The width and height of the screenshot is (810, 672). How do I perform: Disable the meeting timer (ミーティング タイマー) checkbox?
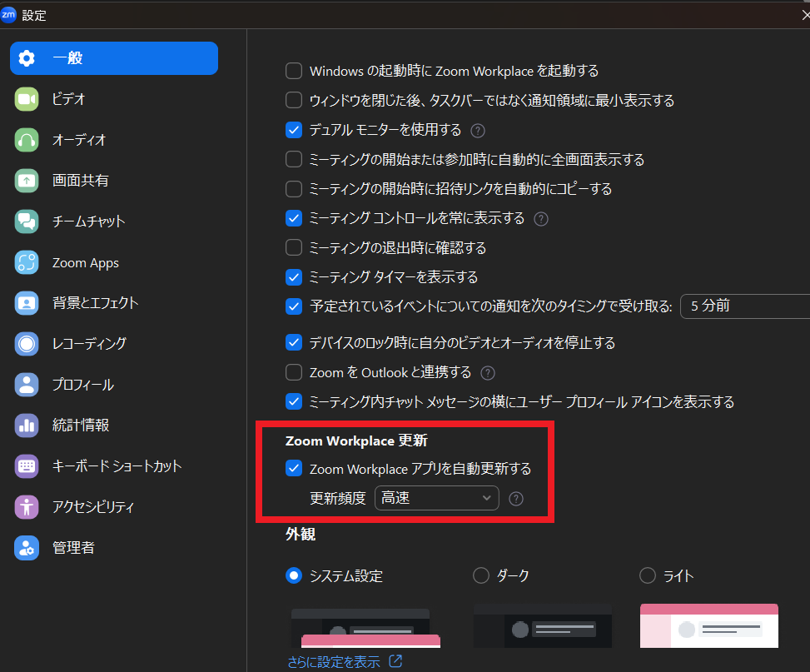pos(294,276)
